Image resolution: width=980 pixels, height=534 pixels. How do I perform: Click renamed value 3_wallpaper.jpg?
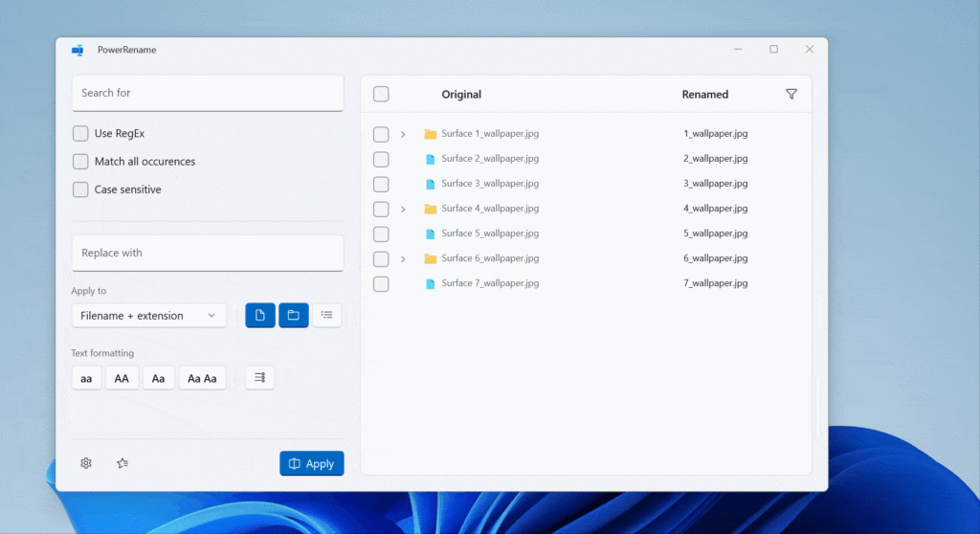(x=715, y=183)
